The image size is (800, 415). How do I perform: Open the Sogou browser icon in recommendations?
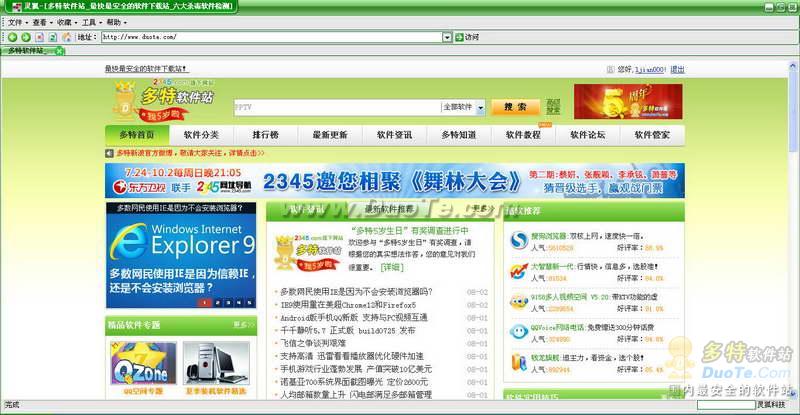tap(517, 241)
